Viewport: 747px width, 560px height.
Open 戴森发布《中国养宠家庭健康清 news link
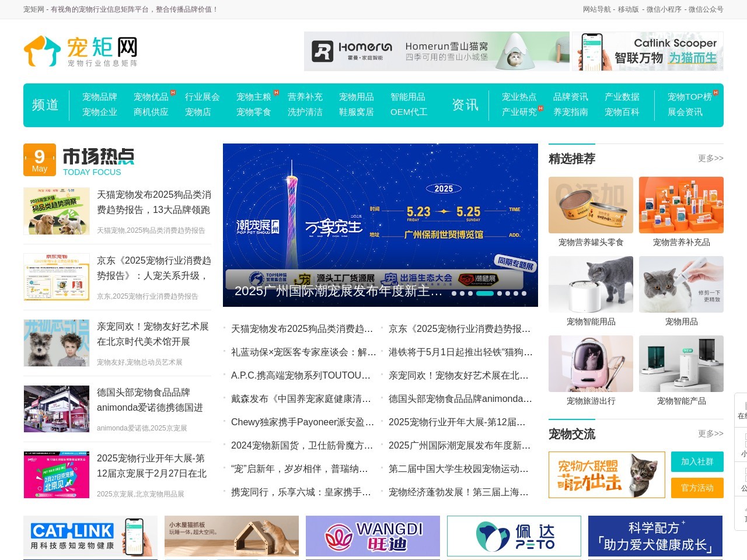pyautogui.click(x=301, y=399)
